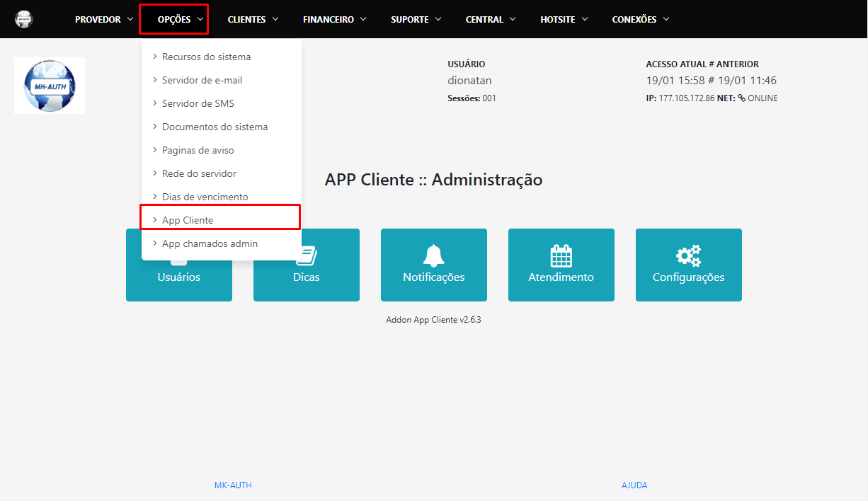This screenshot has width=868, height=501.
Task: Choose Recursos do sistema from the menu
Action: point(206,57)
